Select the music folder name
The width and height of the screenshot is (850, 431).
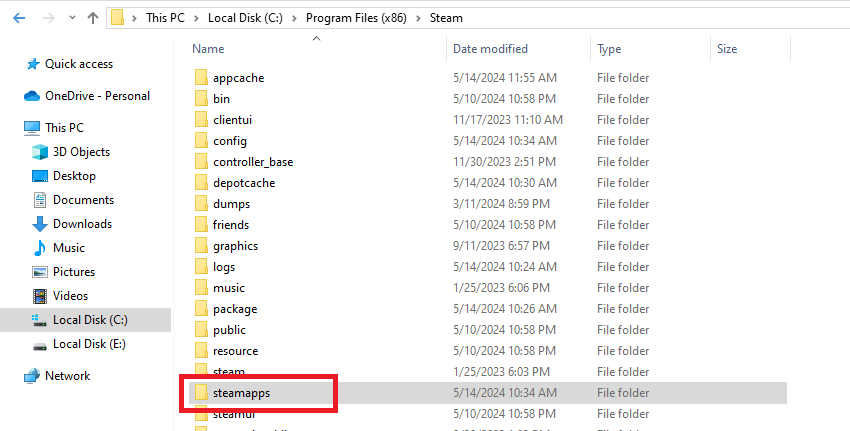229,288
